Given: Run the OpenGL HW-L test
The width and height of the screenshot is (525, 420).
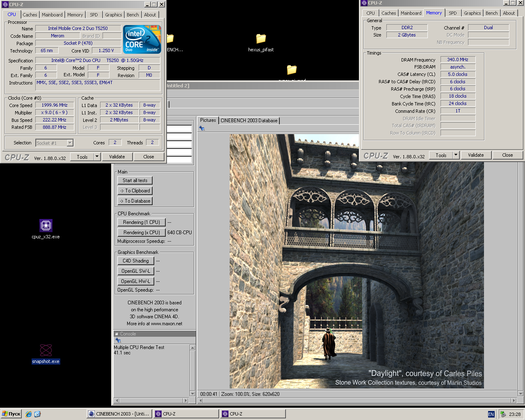Looking at the screenshot, I should 136,281.
